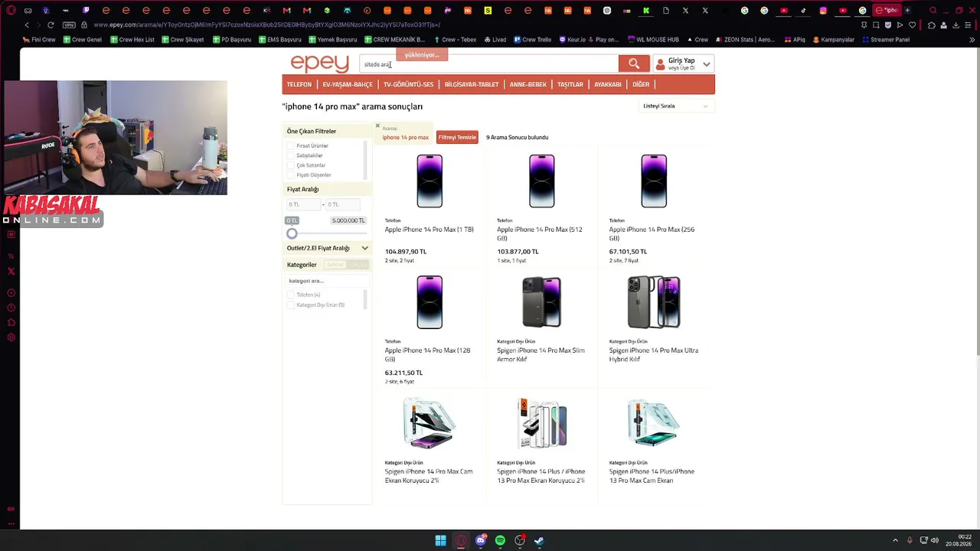Open Spigen Ultra Hybrid Kılıf product link
Image resolution: width=980 pixels, height=551 pixels.
point(654,354)
